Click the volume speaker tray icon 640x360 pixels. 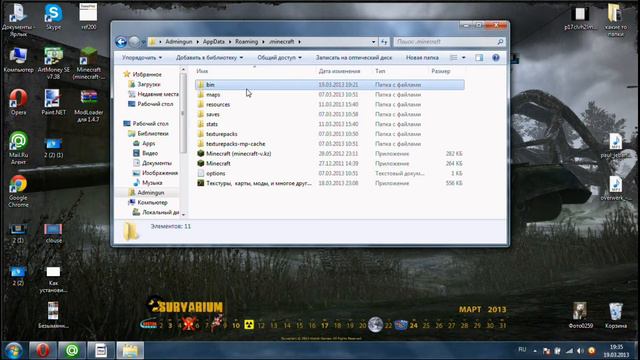pyautogui.click(x=580, y=351)
